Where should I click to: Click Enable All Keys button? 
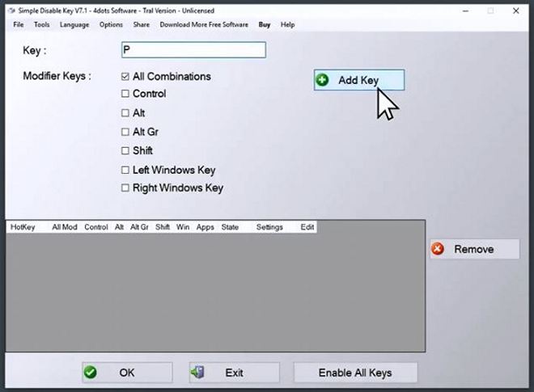355,373
